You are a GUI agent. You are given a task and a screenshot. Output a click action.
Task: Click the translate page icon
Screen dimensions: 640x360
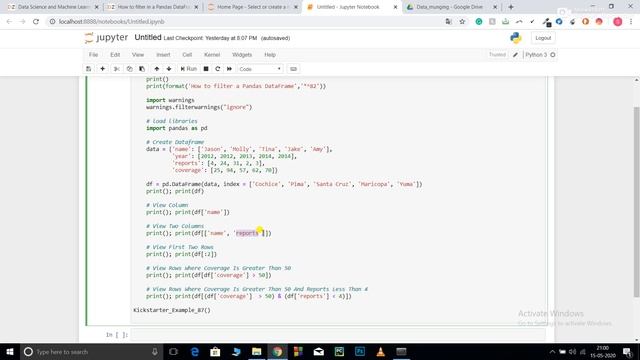click(x=449, y=22)
